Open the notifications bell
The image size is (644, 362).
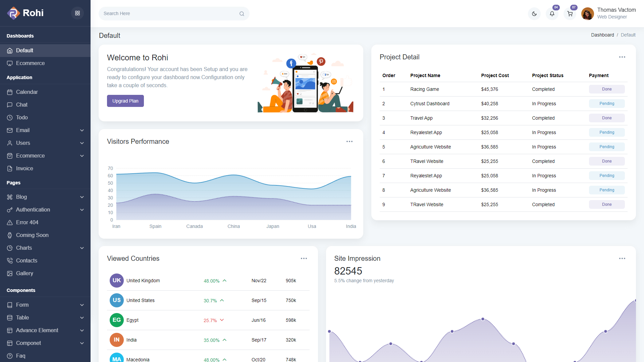(x=552, y=14)
